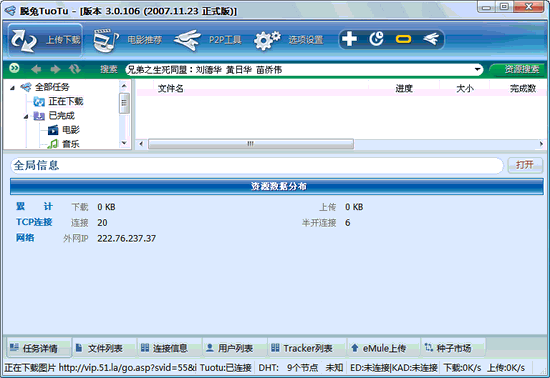Select 正在下载 in the task tree
This screenshot has width=550, height=378.
click(66, 101)
